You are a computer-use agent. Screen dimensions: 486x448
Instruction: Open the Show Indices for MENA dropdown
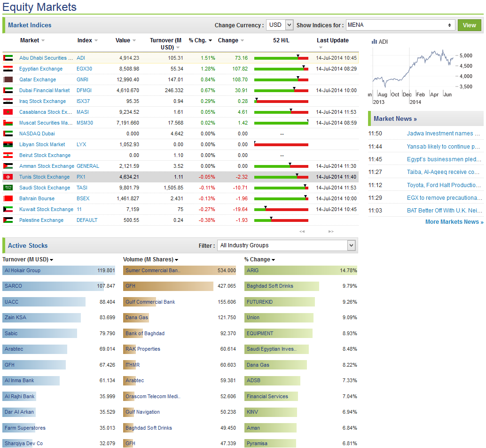400,25
